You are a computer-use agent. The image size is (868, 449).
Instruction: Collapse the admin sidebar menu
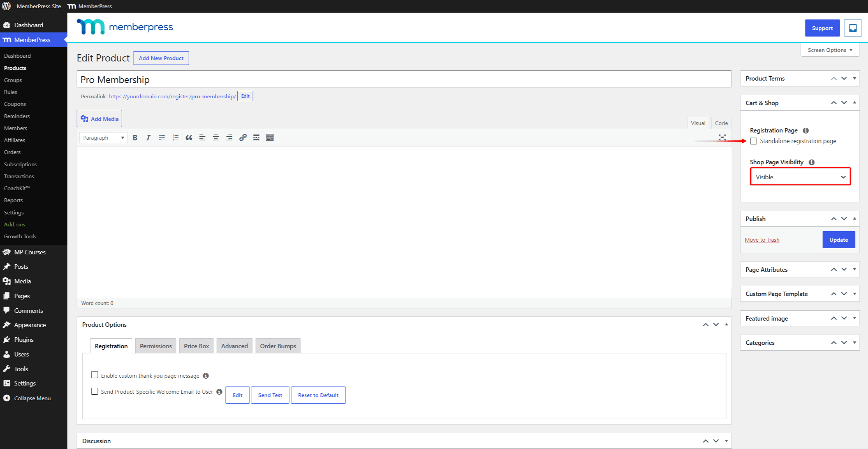[x=27, y=398]
